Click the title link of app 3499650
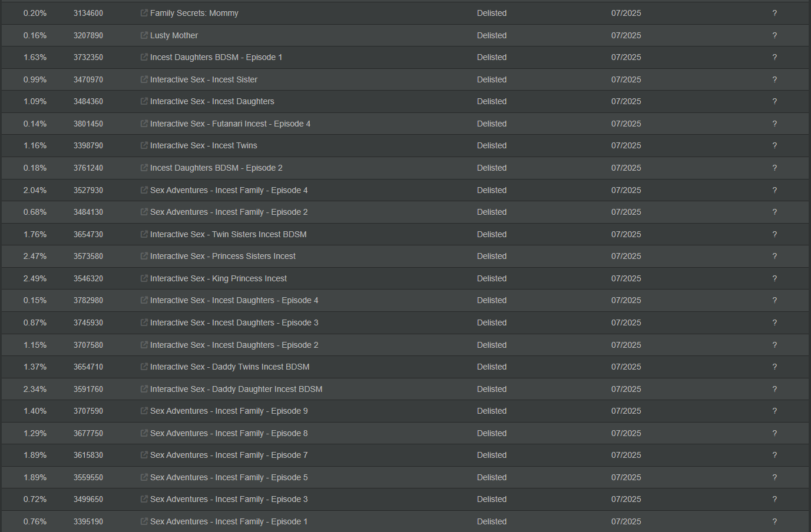Viewport: 811px width, 532px height. click(x=229, y=499)
